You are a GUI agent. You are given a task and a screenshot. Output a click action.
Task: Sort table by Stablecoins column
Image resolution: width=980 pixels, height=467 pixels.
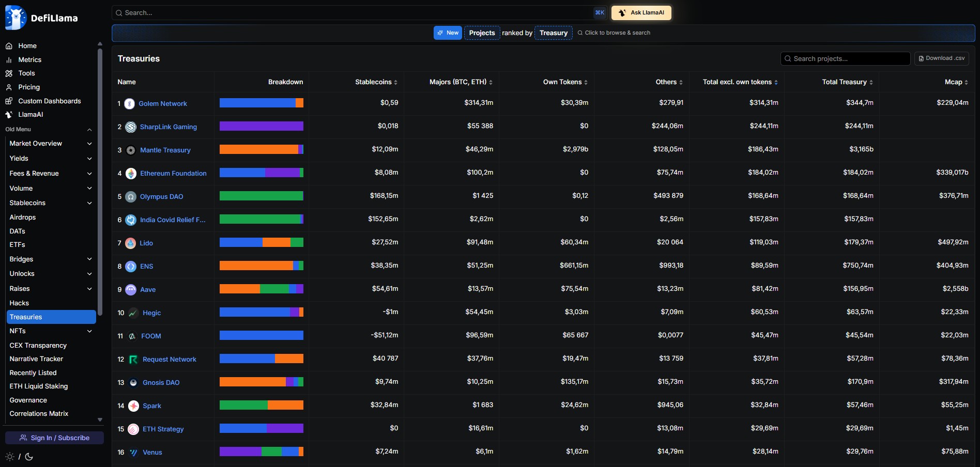coord(376,82)
